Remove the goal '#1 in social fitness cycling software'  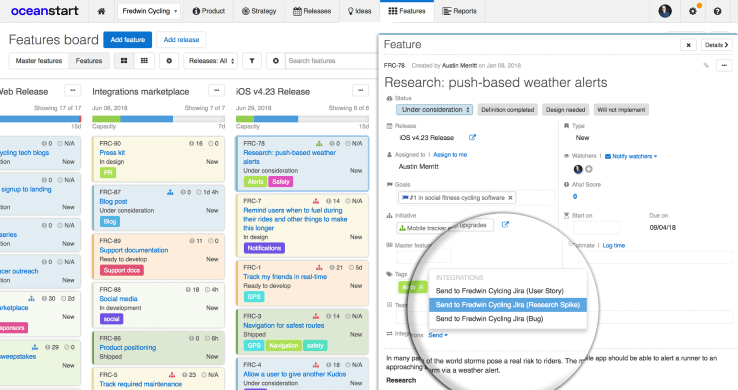pos(510,198)
